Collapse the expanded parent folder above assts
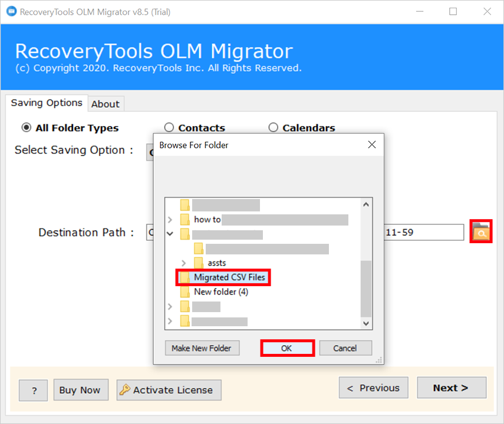The image size is (504, 424). [170, 234]
